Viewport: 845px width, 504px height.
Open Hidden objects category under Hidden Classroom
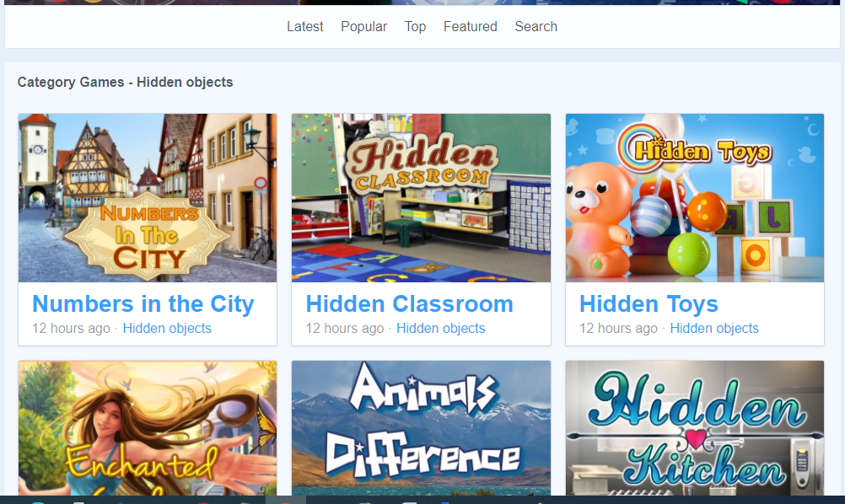[440, 329]
